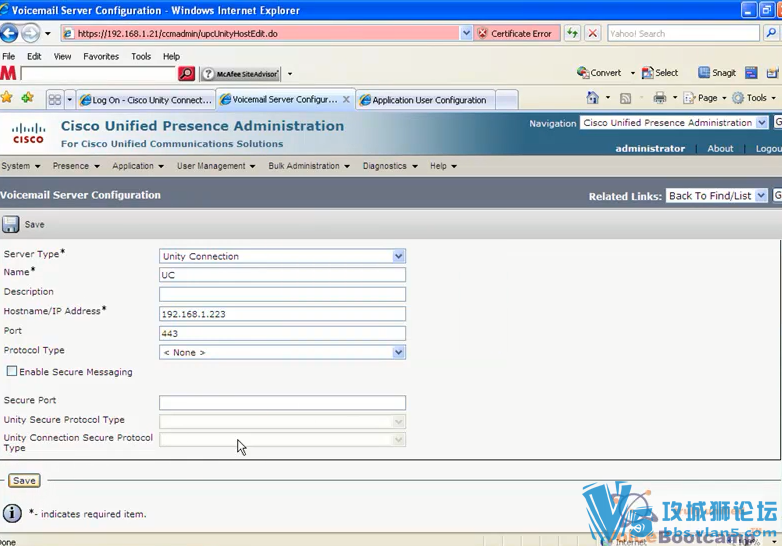The height and width of the screenshot is (546, 782).
Task: Open the browser View menu
Action: click(62, 56)
